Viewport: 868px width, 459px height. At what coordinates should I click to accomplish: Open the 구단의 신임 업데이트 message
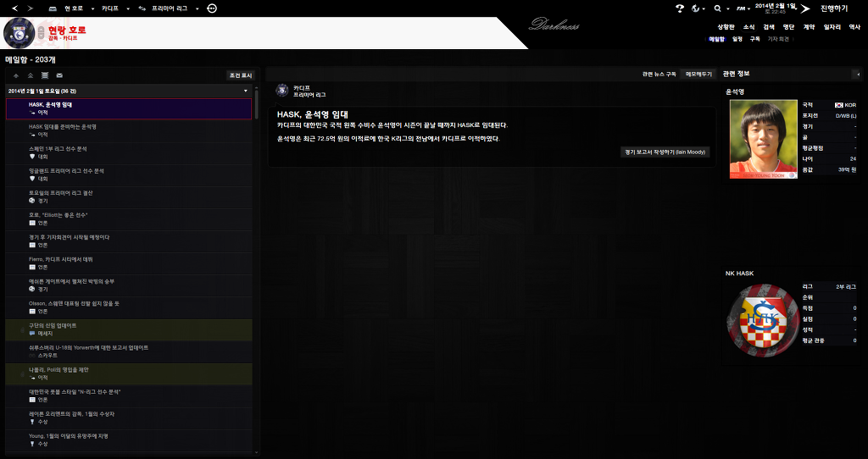pyautogui.click(x=129, y=330)
